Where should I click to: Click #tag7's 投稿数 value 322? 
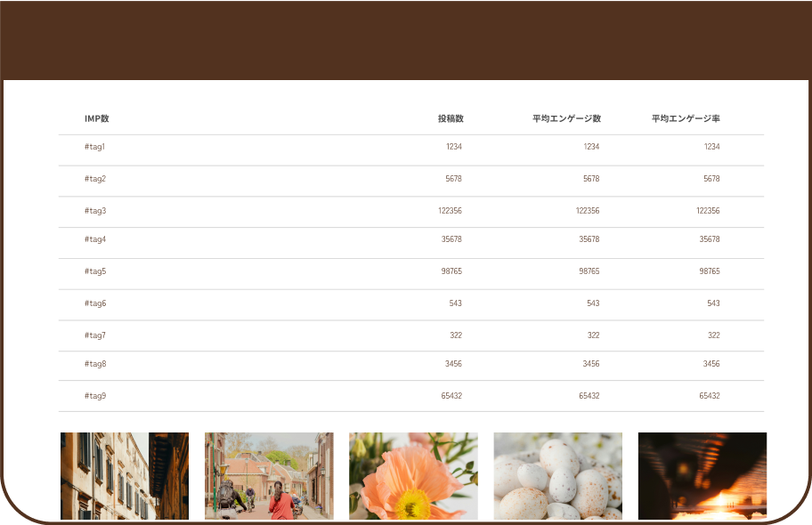tap(456, 335)
